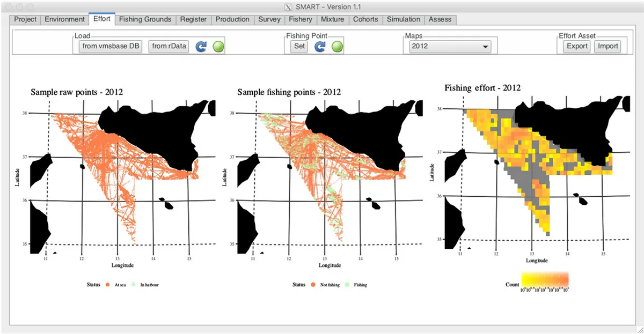Open the Assess tab
This screenshot has height=334, width=644.
click(x=441, y=19)
